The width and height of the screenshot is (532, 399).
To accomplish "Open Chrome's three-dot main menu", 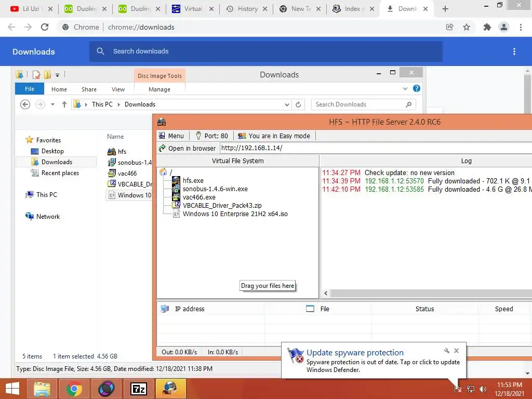I will click(x=521, y=27).
